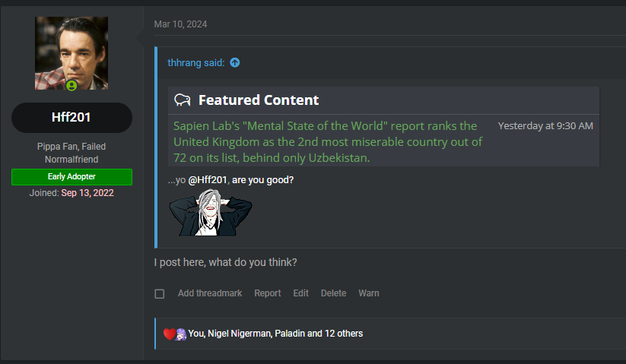The image size is (626, 364).
Task: Click the 'Pippa Fan, Failed Normalfriend' user title
Action: pos(71,153)
